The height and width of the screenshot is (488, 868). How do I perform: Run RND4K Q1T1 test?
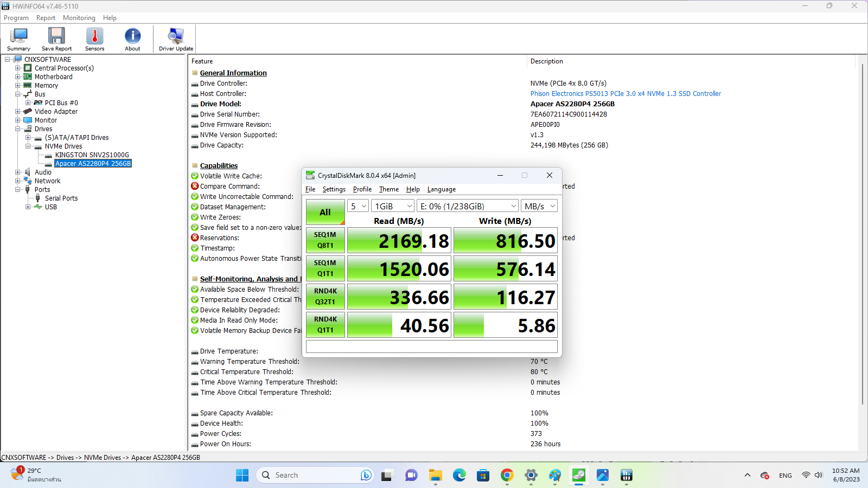pos(325,325)
